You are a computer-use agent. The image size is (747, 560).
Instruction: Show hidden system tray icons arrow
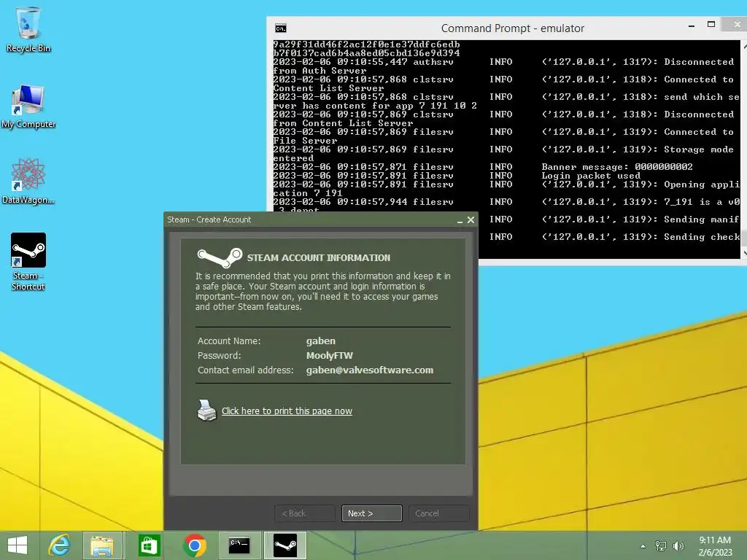pyautogui.click(x=643, y=546)
